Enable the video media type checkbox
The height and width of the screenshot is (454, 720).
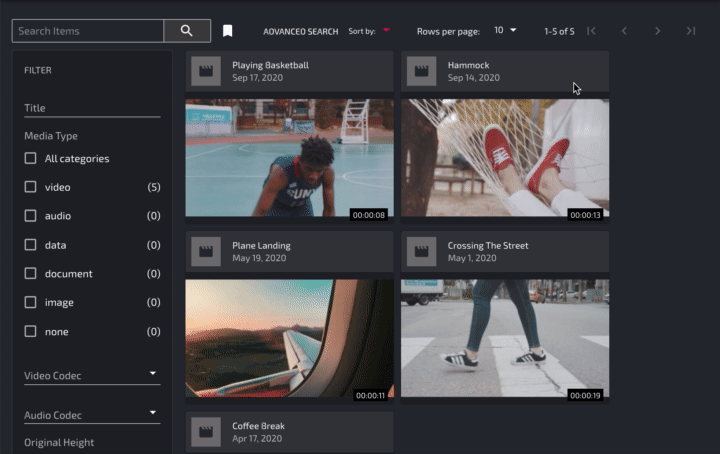[31, 187]
